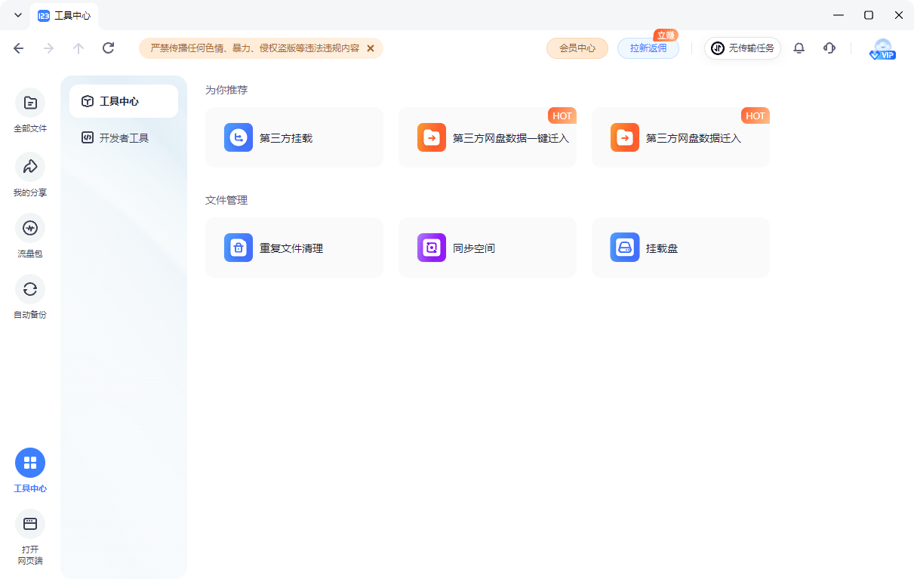914x588 pixels.
Task: Open the 流量包 section
Action: point(29,234)
